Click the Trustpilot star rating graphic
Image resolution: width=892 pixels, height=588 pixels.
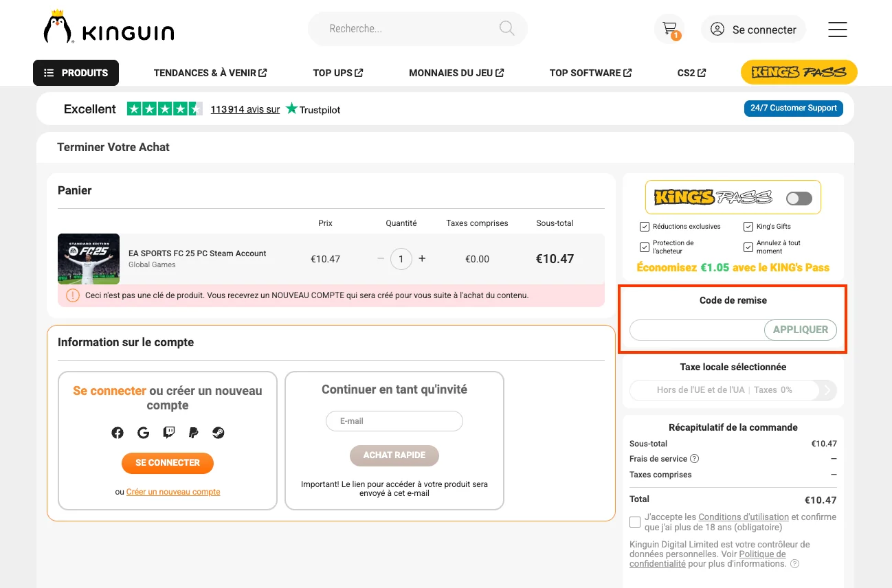164,109
